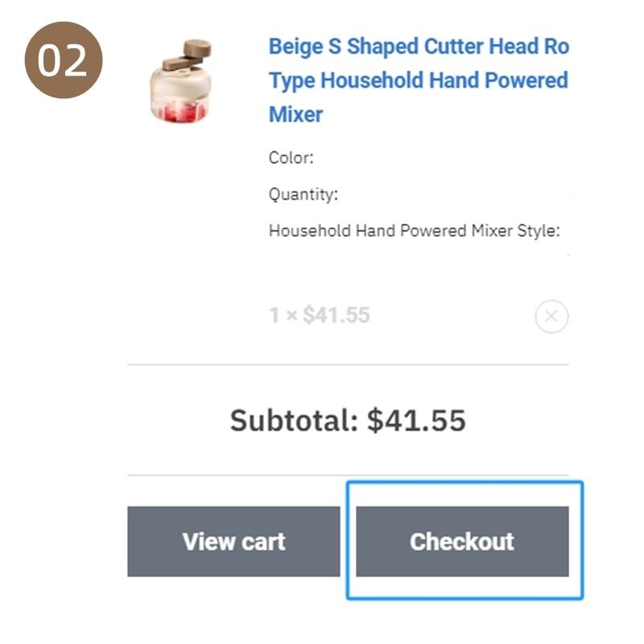
Task: Click the word 'Mixer' in the blue title
Action: (x=295, y=114)
